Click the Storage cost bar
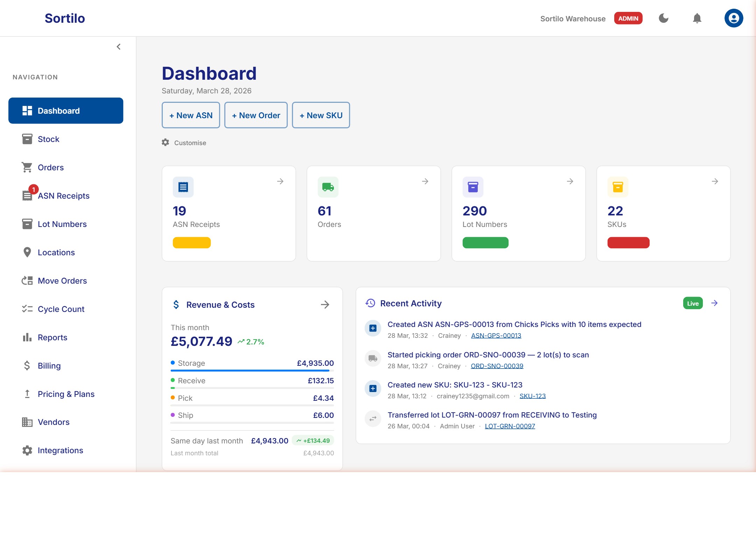This screenshot has width=756, height=534. (252, 370)
